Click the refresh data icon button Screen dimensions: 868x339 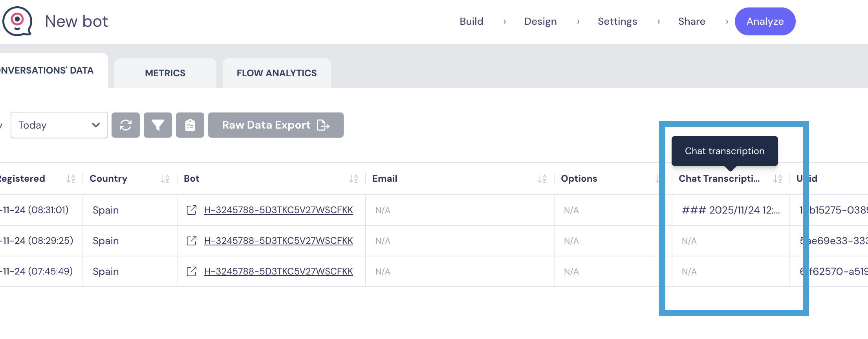pos(126,125)
